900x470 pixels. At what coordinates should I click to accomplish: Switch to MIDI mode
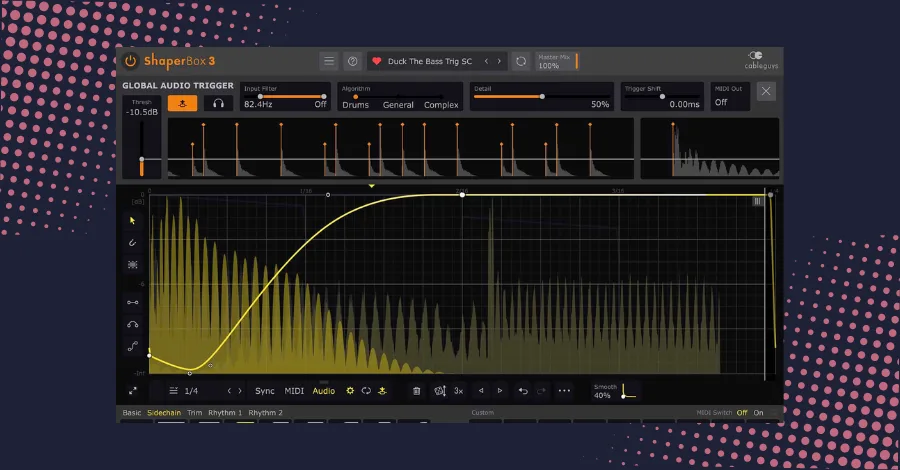tap(294, 391)
